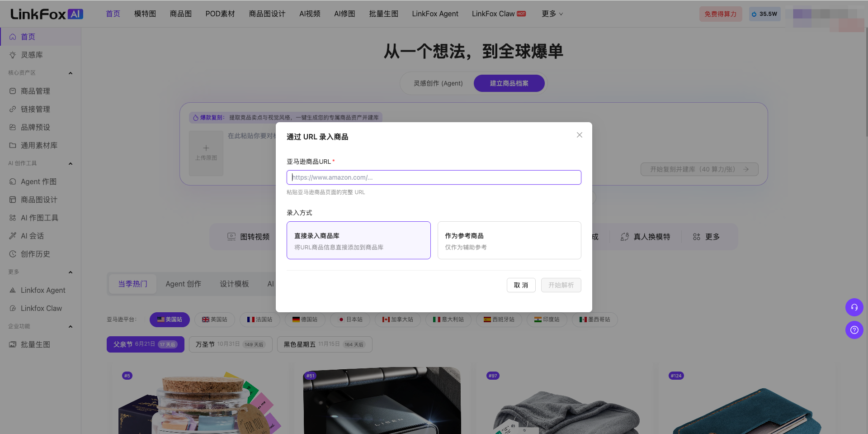Click the 35.5W compute balance badge
Image resolution: width=868 pixels, height=434 pixels.
pos(764,14)
